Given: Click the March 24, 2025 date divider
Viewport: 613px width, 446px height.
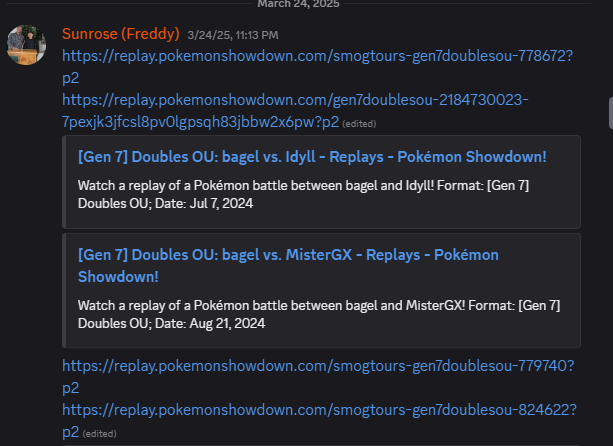Looking at the screenshot, I should (298, 4).
